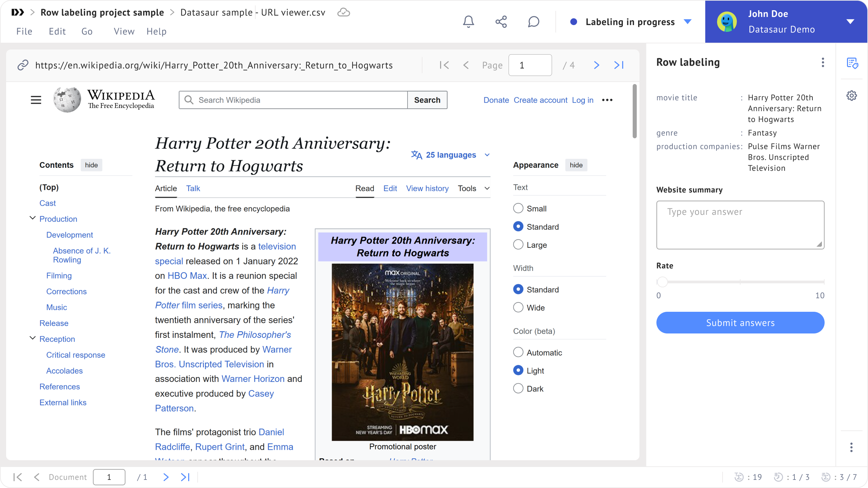Click the notifications bell icon
868x488 pixels.
point(468,22)
